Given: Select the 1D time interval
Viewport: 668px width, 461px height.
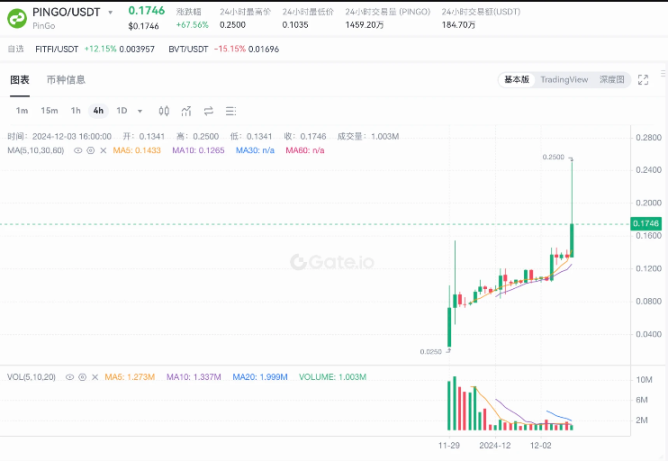Looking at the screenshot, I should (x=121, y=111).
